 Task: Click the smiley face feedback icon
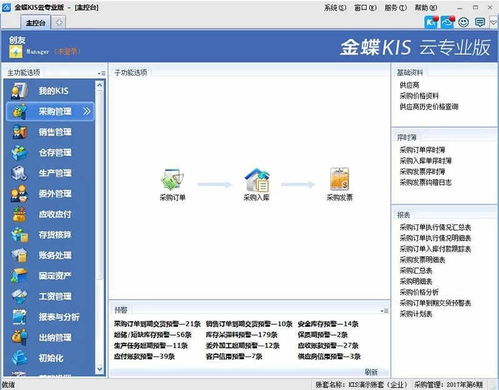click(464, 22)
